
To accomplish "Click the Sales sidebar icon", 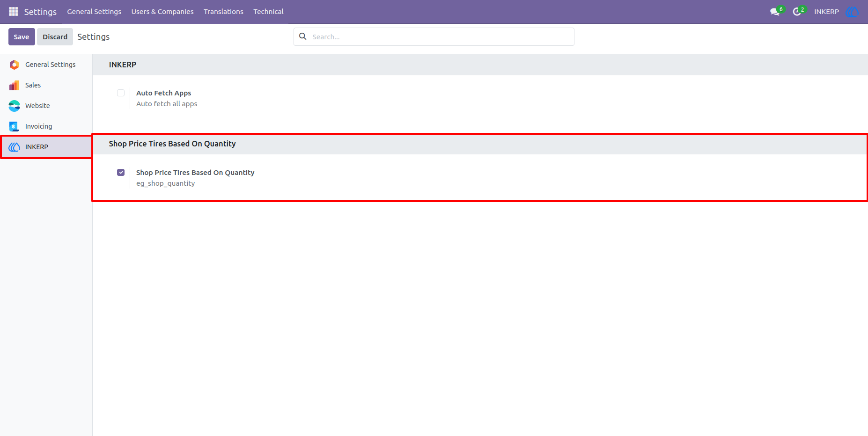I will coord(15,85).
